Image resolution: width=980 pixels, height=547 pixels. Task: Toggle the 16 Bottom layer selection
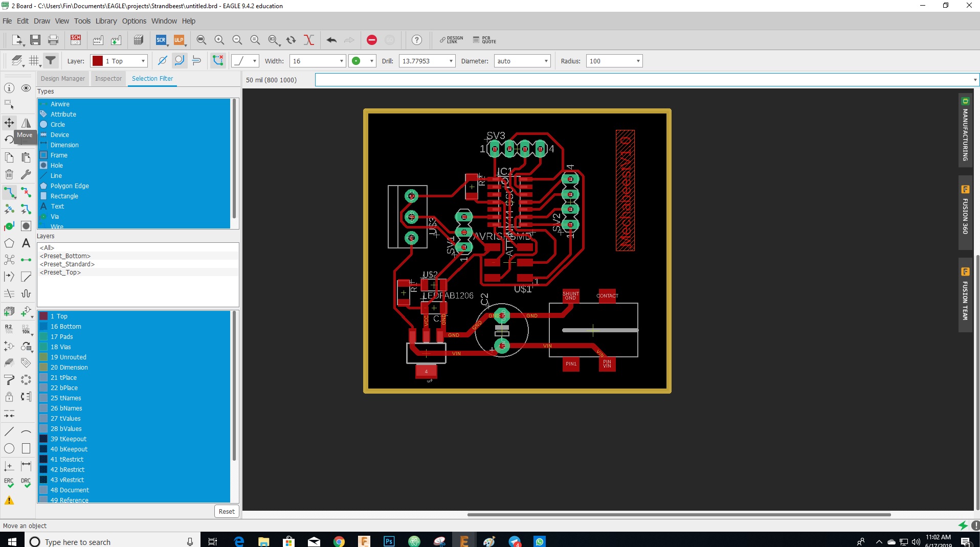click(x=65, y=327)
